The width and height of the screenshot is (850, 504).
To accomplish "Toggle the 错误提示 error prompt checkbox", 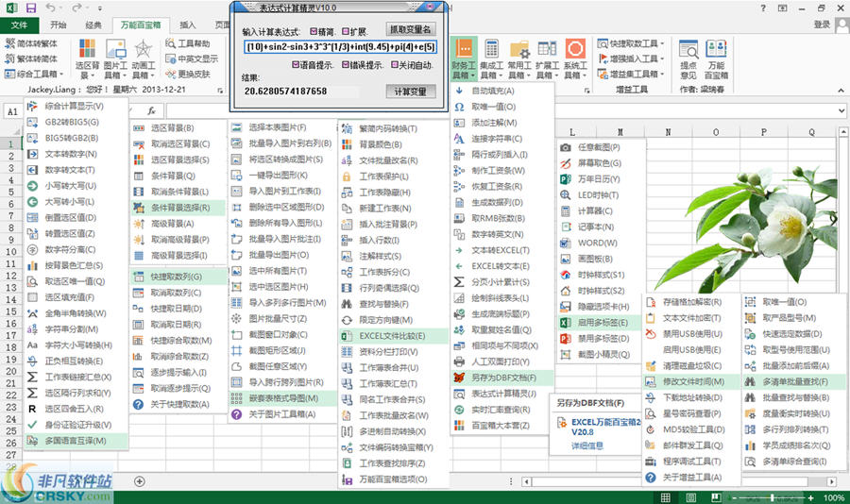I will [x=346, y=64].
